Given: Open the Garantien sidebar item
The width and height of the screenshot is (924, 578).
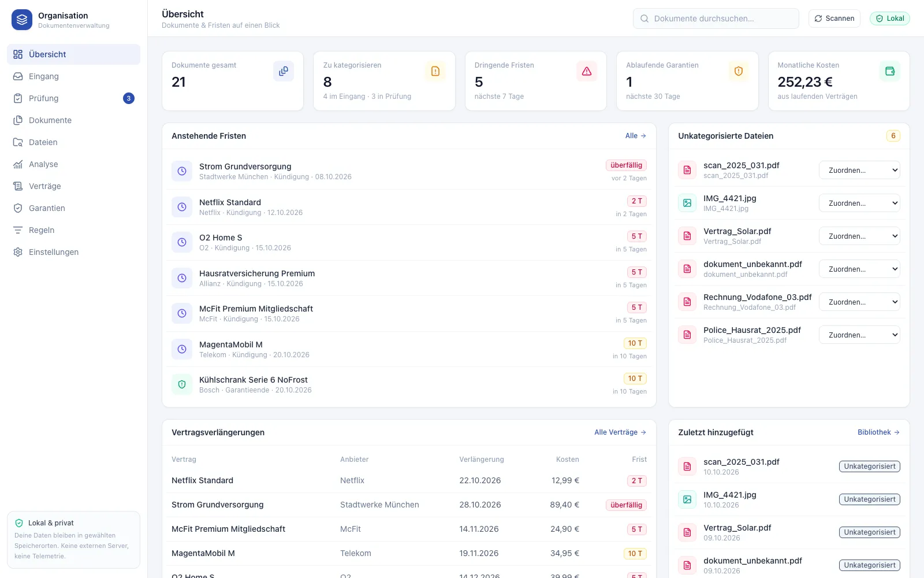Looking at the screenshot, I should [73, 208].
